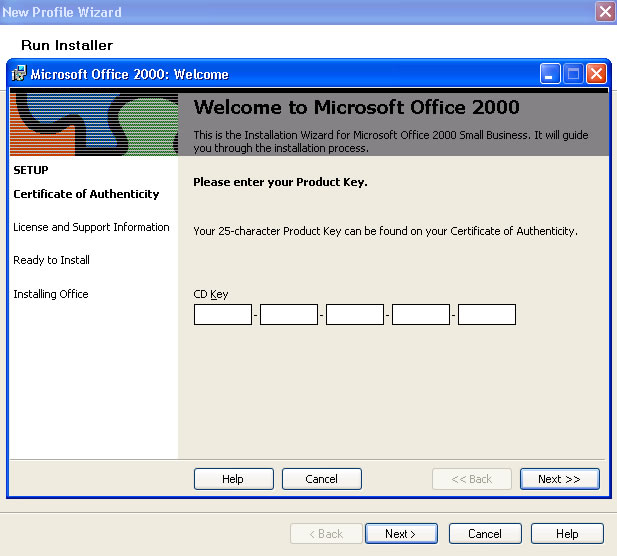
Task: Click the fourth CD Key field
Action: 421,314
